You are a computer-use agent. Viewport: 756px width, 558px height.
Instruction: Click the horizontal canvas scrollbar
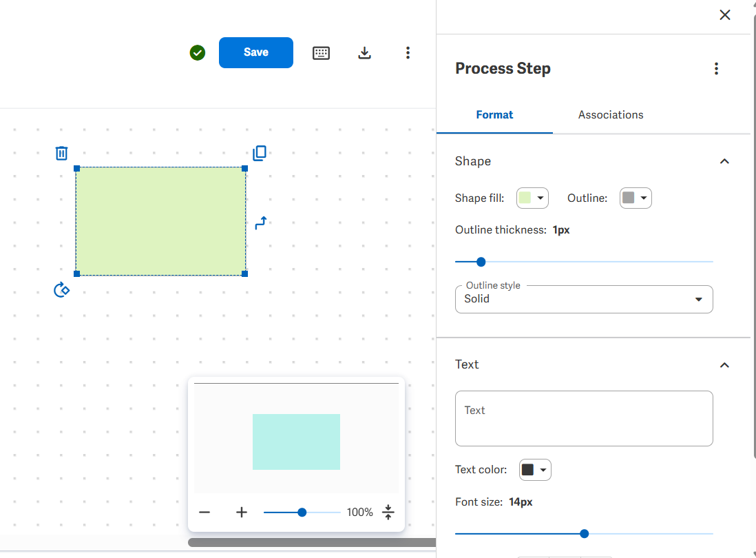pyautogui.click(x=312, y=543)
